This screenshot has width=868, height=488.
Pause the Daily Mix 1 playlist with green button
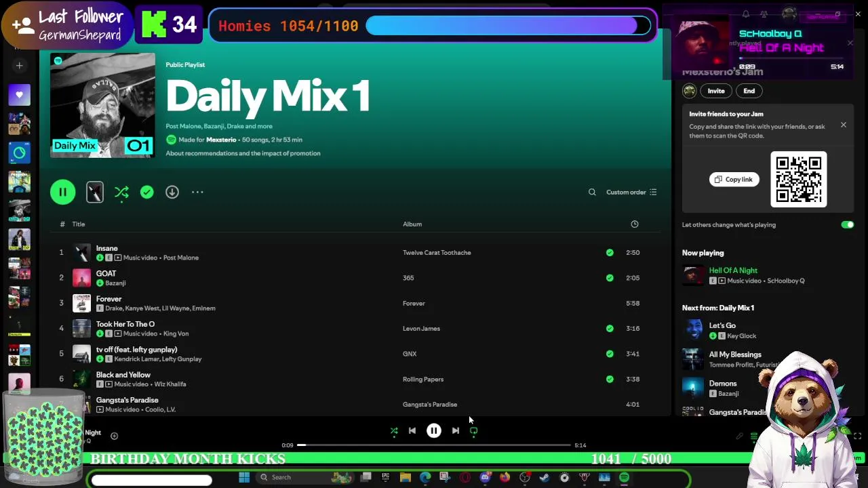pyautogui.click(x=62, y=192)
